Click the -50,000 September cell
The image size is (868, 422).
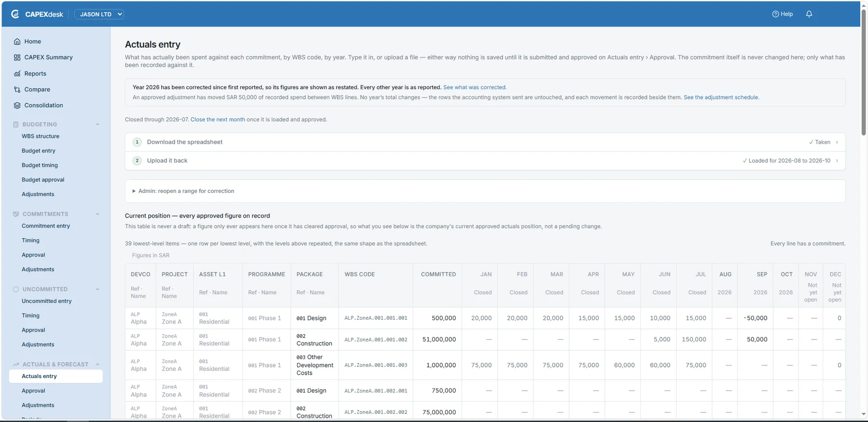(755, 318)
